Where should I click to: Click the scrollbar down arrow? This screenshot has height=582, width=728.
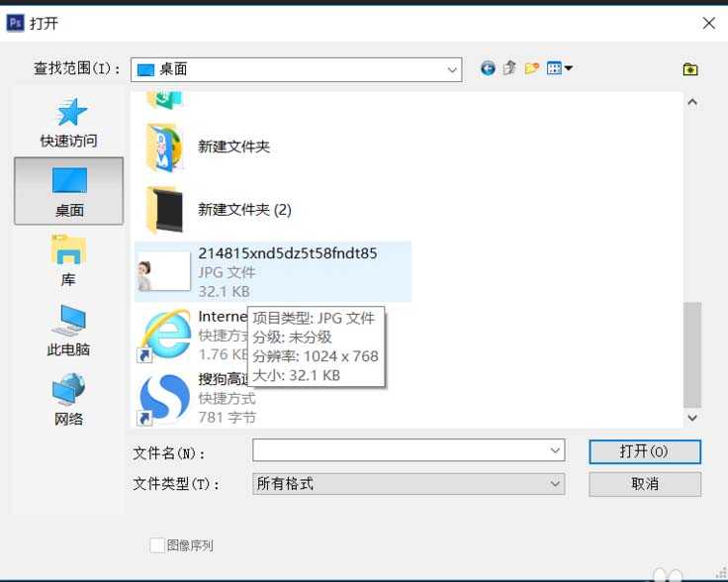click(692, 418)
